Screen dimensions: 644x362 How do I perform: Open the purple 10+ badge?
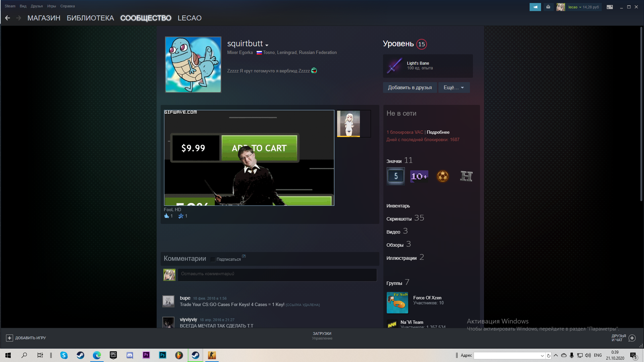click(419, 176)
